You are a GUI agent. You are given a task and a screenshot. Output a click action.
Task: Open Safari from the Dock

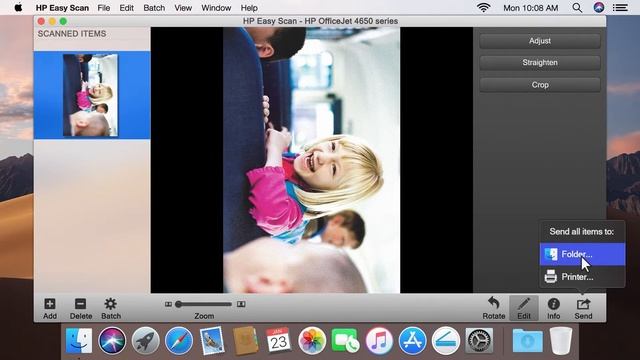[179, 340]
